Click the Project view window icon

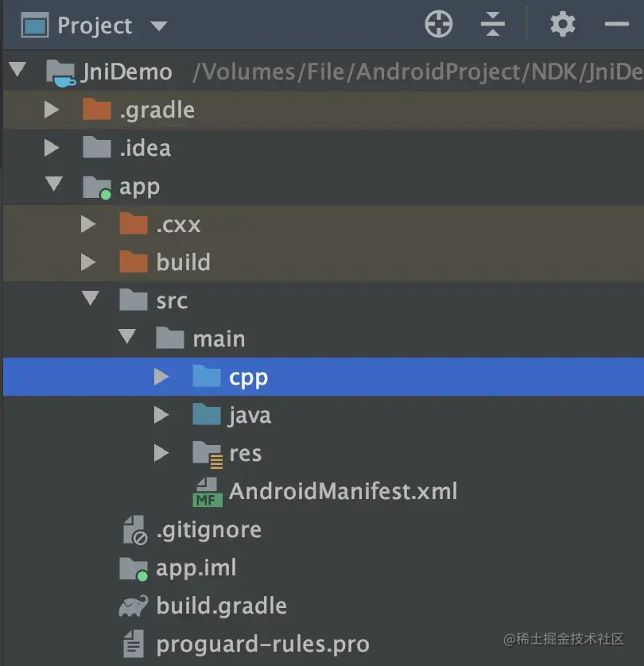(35, 25)
